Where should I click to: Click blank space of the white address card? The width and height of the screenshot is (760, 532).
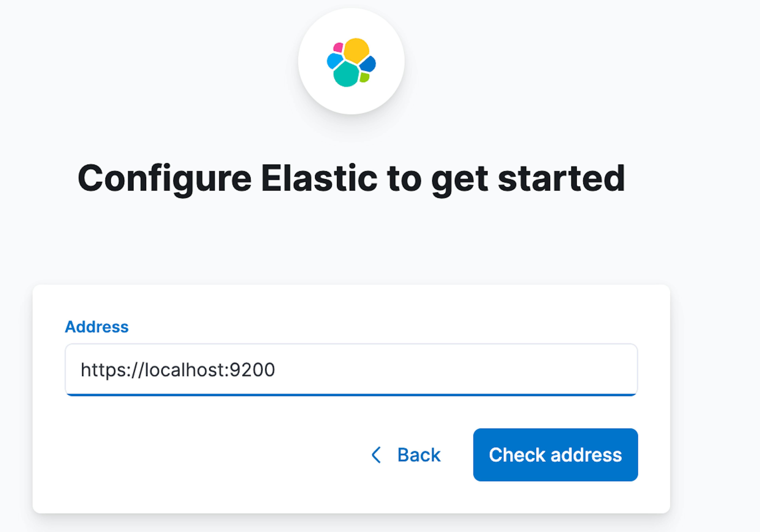(199, 463)
